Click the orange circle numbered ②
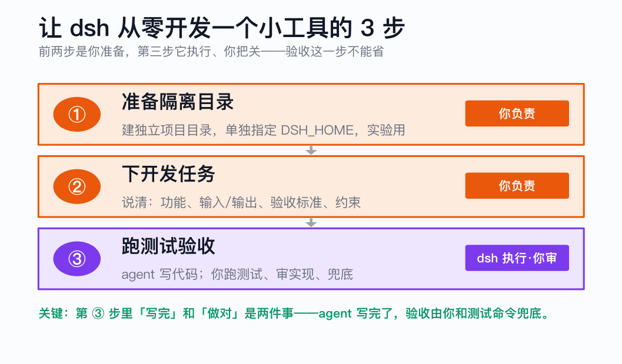Screen dimensions: 622x364 77,186
